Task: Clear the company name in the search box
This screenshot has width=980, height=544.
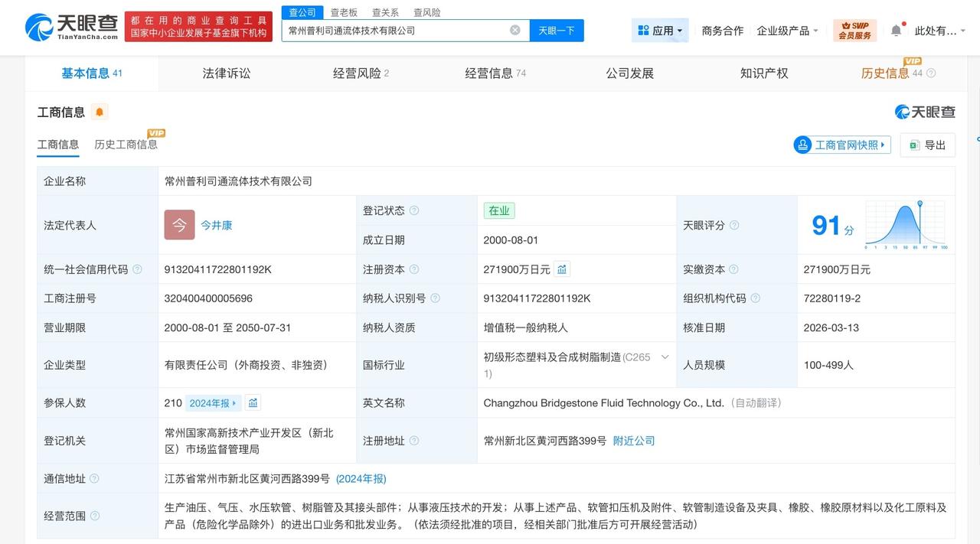Action: click(x=514, y=30)
